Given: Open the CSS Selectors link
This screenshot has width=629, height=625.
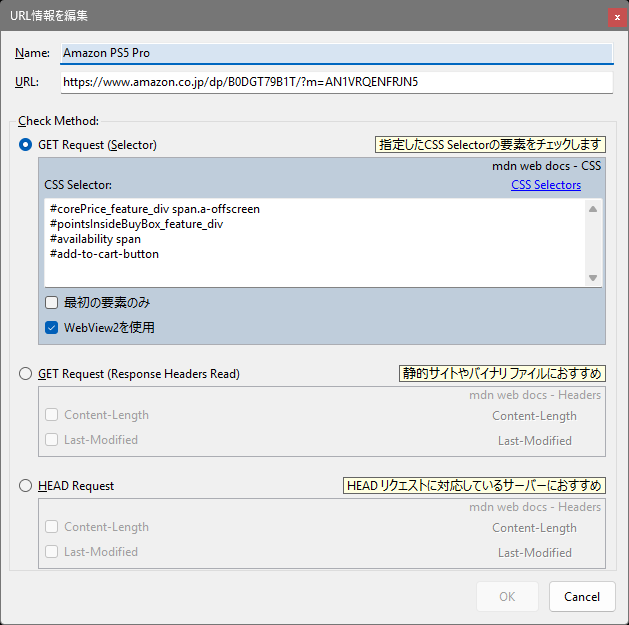Looking at the screenshot, I should (x=546, y=185).
